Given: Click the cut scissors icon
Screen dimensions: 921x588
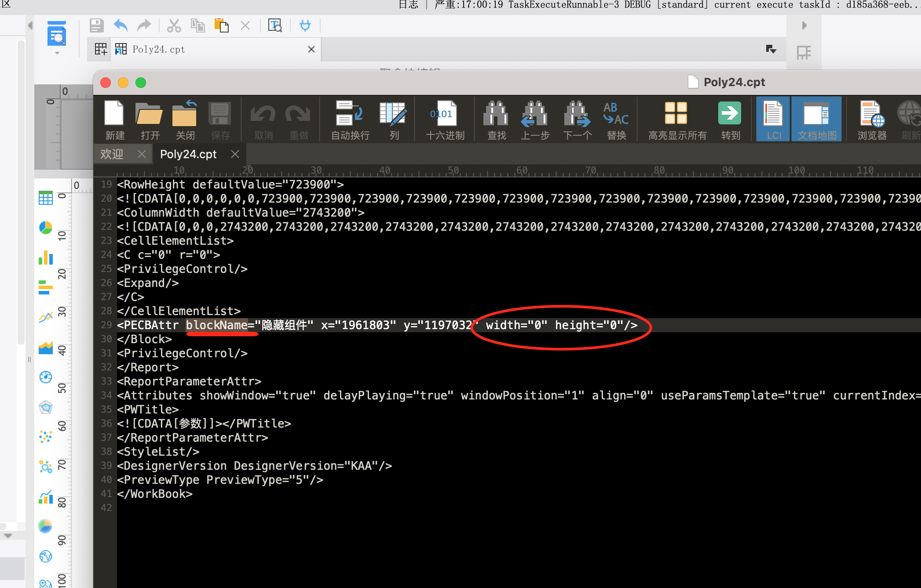Looking at the screenshot, I should (174, 25).
